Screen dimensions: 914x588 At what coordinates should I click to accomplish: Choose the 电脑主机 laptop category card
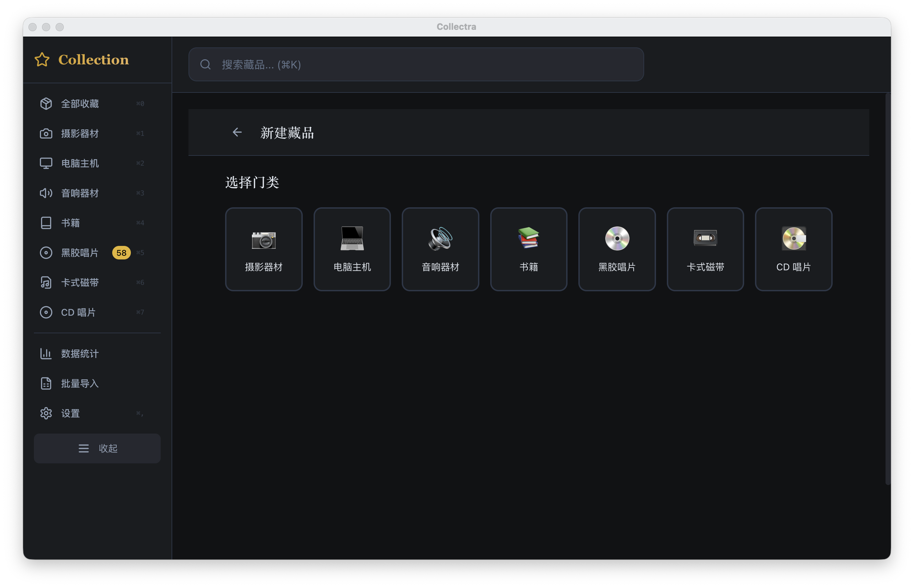click(352, 249)
